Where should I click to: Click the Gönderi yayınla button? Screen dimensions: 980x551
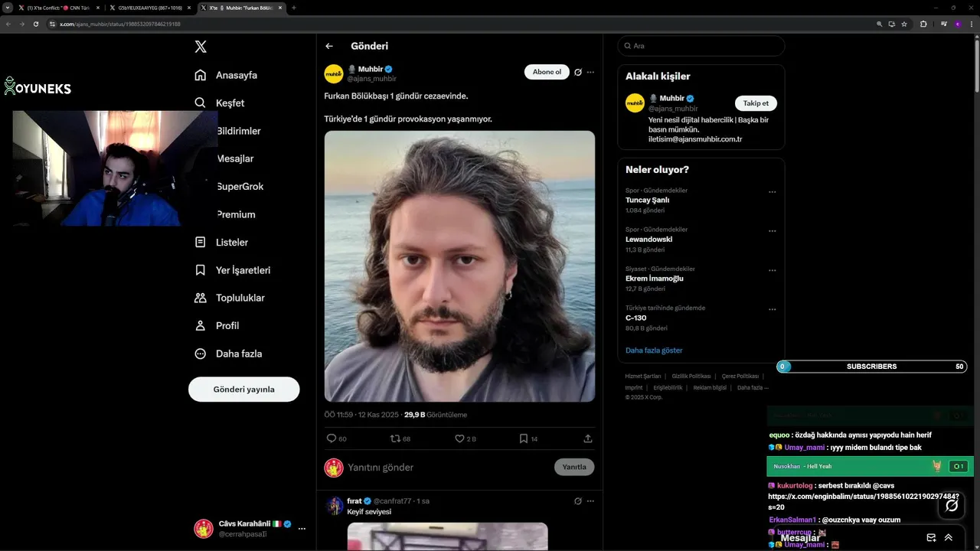[243, 390]
